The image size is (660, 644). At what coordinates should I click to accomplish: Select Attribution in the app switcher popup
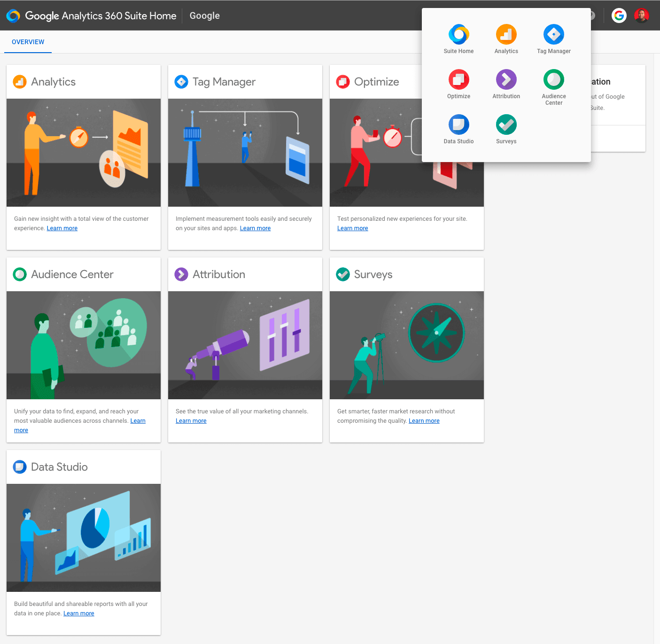[x=506, y=84]
